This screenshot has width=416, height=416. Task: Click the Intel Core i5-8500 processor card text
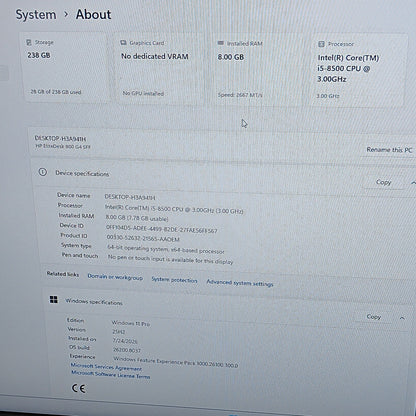(348, 68)
